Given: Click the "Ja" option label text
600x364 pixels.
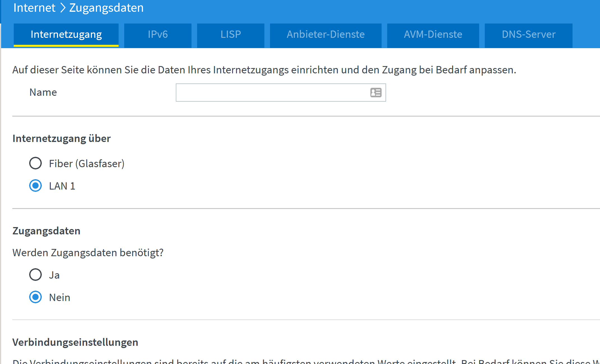Looking at the screenshot, I should pos(54,275).
